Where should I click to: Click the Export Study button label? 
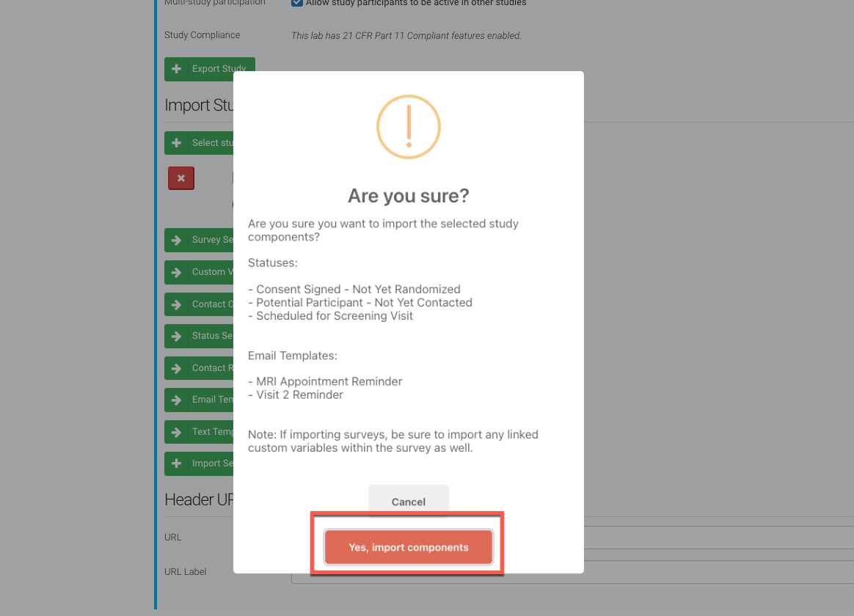point(219,69)
